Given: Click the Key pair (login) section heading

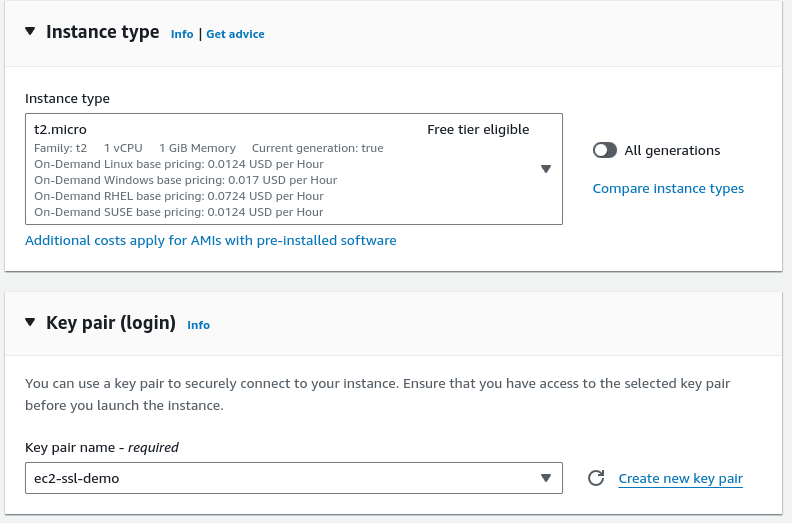Looking at the screenshot, I should click(111, 323).
